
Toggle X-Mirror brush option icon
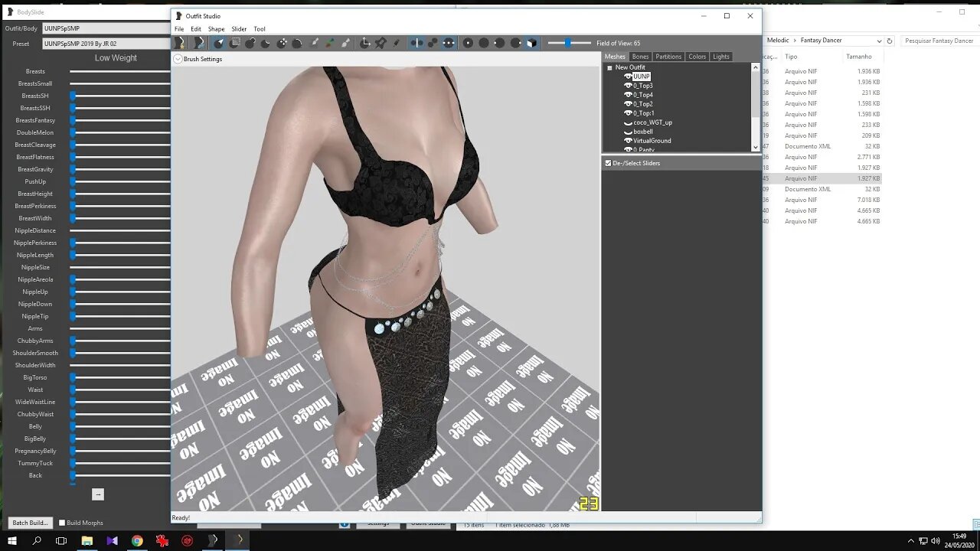[x=416, y=43]
